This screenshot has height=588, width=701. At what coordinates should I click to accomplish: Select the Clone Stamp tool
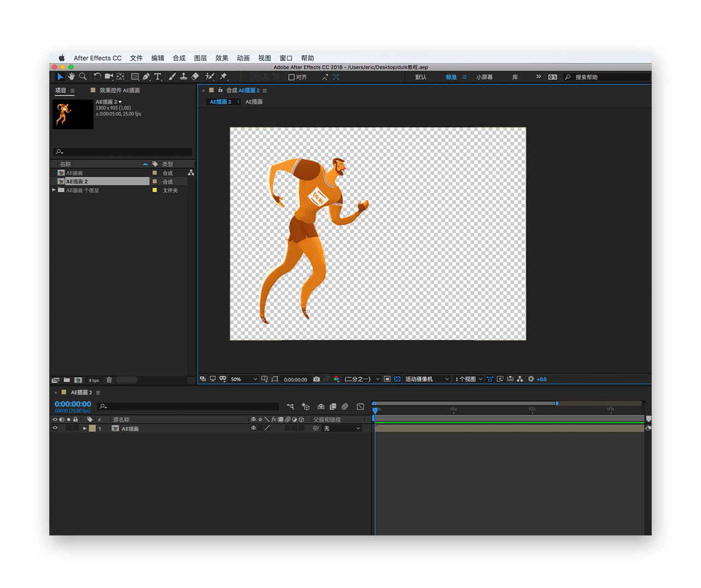point(183,77)
